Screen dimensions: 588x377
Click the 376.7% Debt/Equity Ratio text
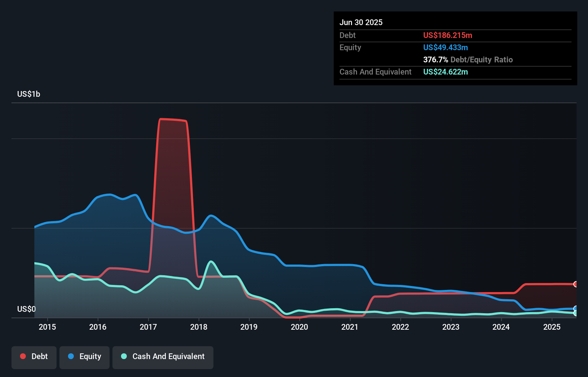point(468,59)
